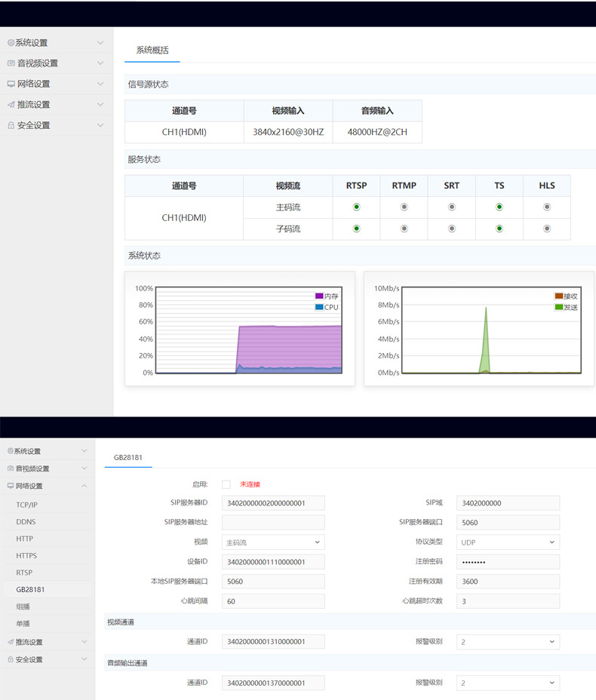Open the 协议类型 UDP dropdown

pos(508,542)
